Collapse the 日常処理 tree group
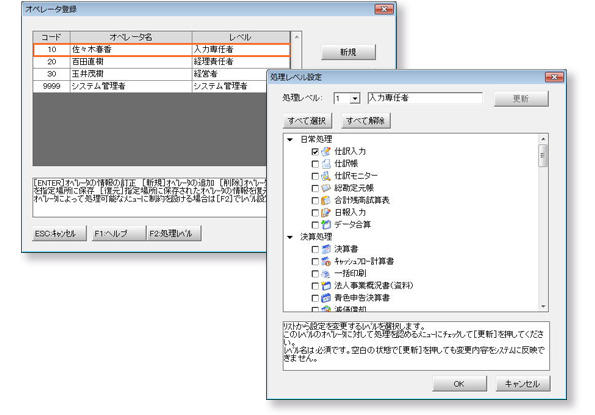 pos(290,140)
